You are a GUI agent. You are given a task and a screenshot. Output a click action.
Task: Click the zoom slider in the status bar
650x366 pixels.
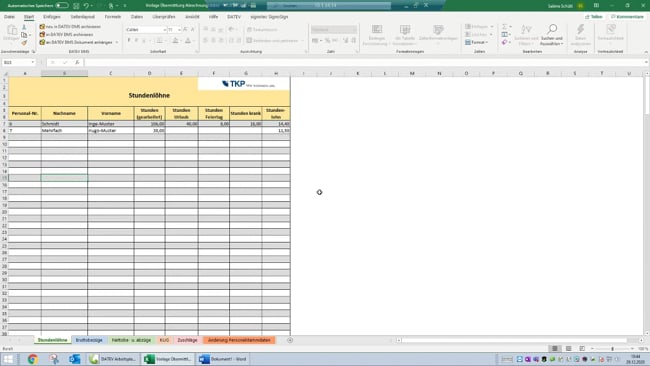click(612, 349)
